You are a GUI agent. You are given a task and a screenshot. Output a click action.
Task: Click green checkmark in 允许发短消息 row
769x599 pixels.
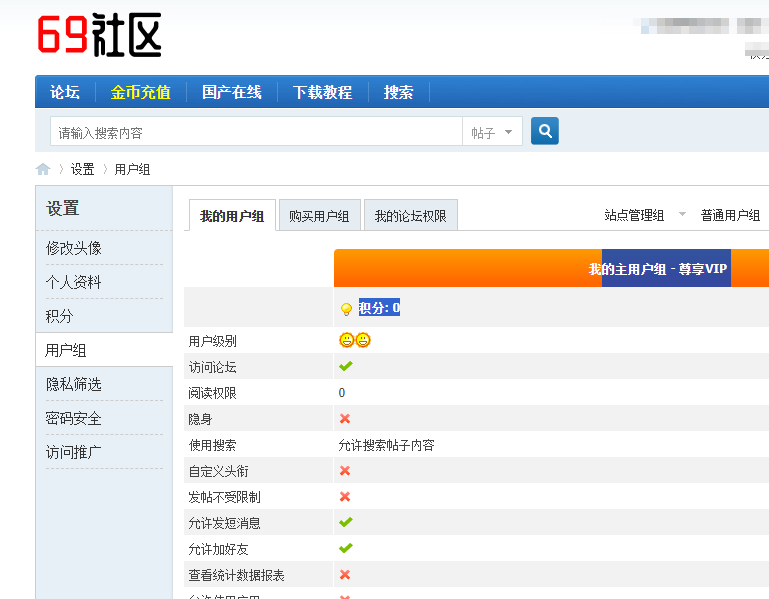(x=346, y=522)
